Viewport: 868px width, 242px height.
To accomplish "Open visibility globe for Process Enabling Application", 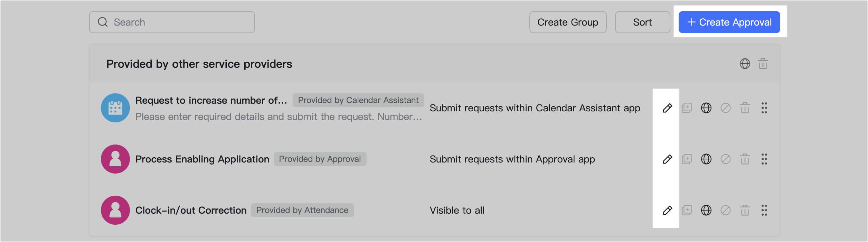I will (707, 159).
